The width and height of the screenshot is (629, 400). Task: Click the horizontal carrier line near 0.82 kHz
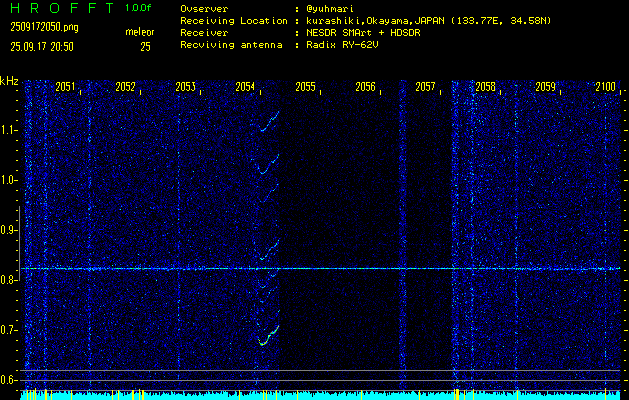point(322,268)
